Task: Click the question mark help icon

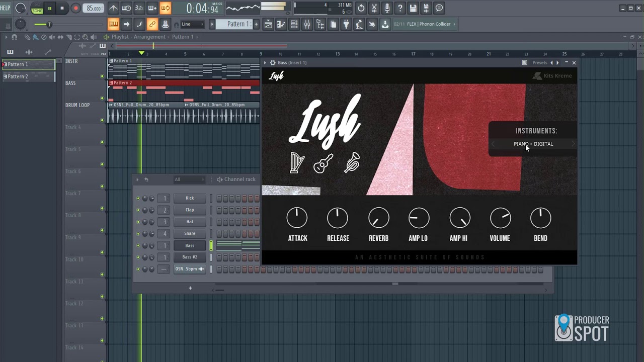Action: pyautogui.click(x=400, y=8)
